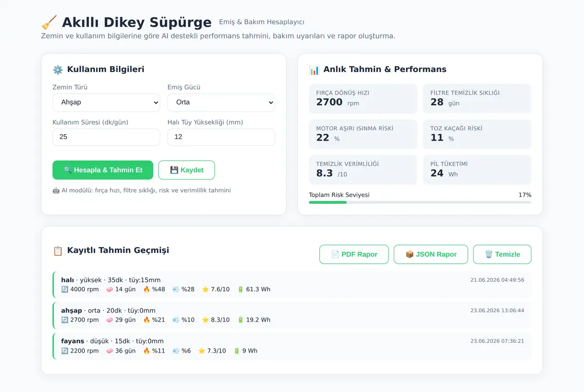Click the soap icon beside 29 gün
The width and height of the screenshot is (584, 392).
pyautogui.click(x=109, y=320)
